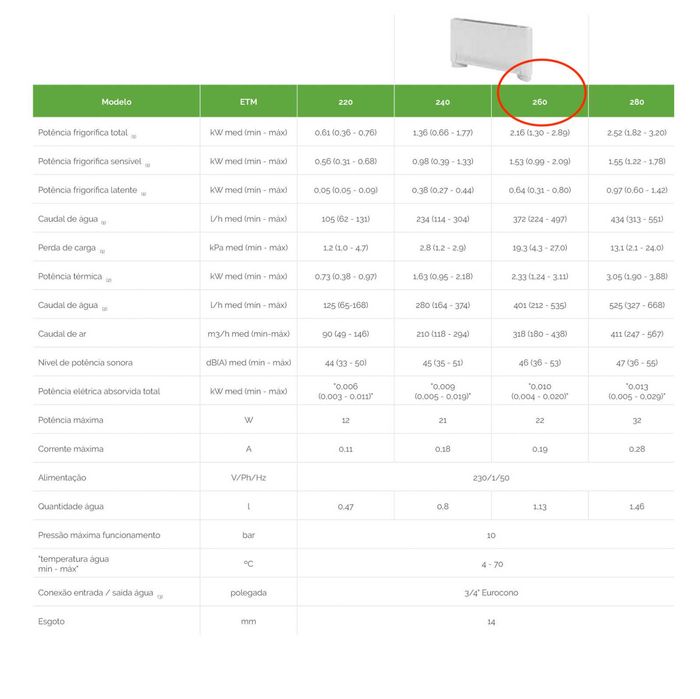The height and width of the screenshot is (699, 700).
Task: Click value 105 (62 - 131)
Action: click(346, 219)
